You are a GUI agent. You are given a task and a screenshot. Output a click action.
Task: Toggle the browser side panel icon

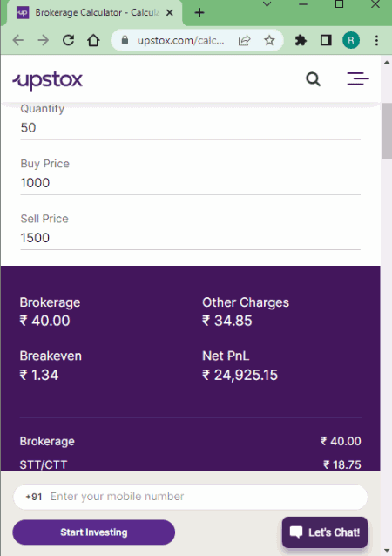326,40
